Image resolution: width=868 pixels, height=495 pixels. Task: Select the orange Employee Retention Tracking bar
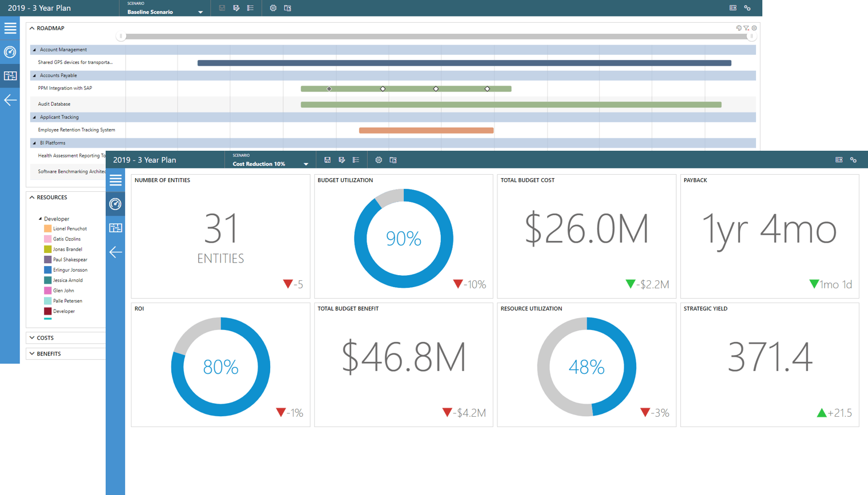point(427,130)
